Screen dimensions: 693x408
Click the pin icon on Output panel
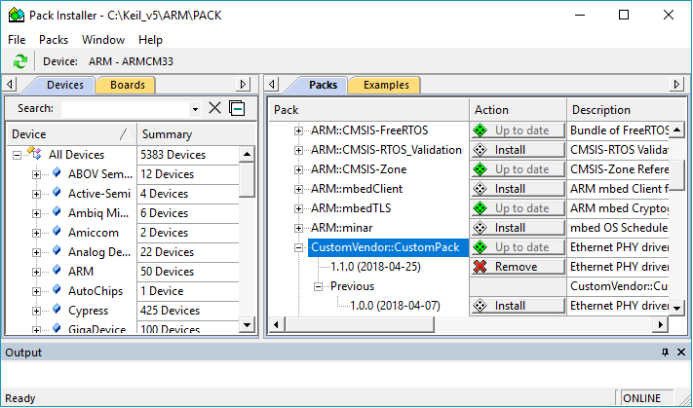point(664,353)
